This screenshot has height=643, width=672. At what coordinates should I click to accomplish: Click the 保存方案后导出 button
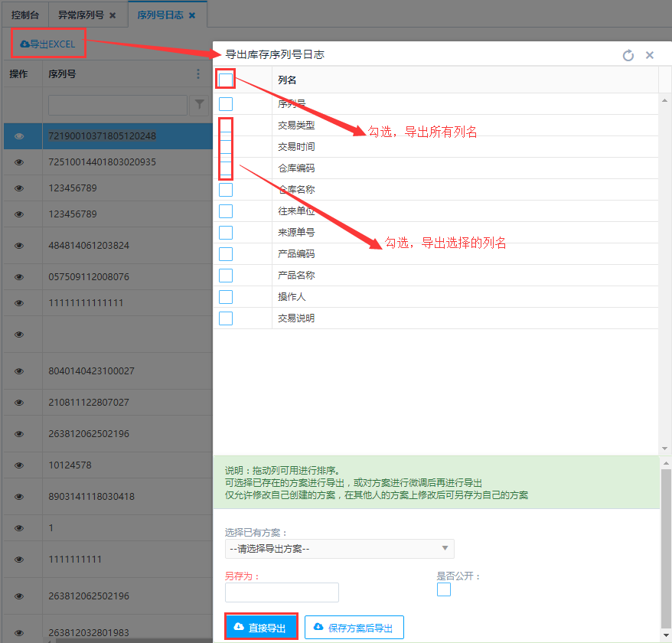(354, 628)
